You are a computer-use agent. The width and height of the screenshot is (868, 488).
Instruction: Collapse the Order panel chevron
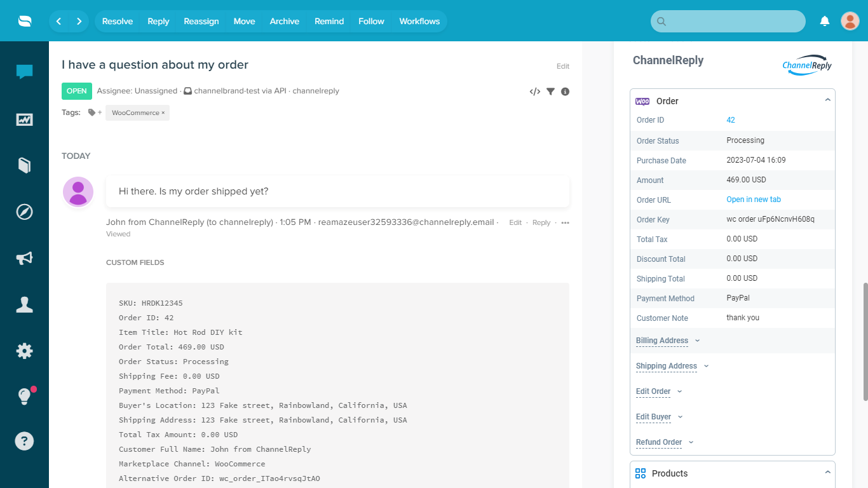tap(827, 100)
